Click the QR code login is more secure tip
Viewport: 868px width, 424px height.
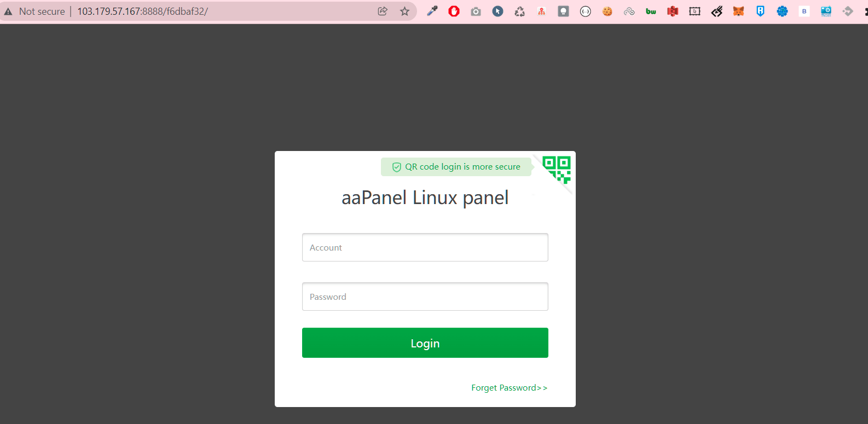(456, 167)
